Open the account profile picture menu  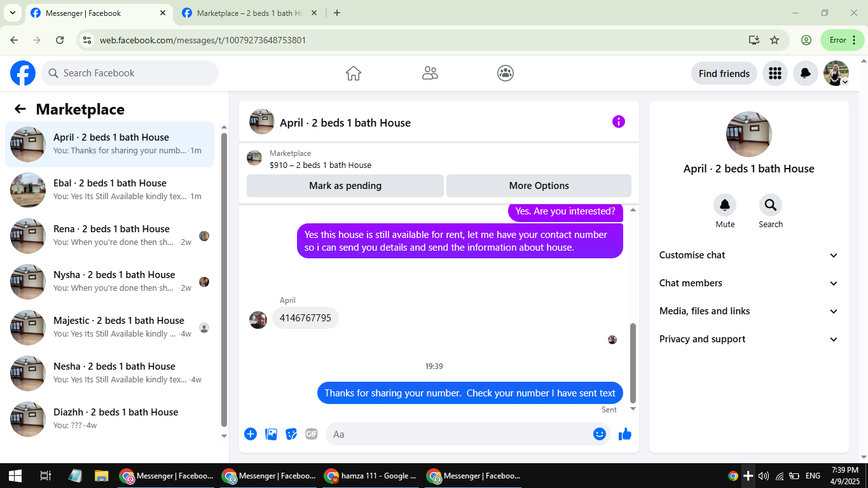[836, 73]
